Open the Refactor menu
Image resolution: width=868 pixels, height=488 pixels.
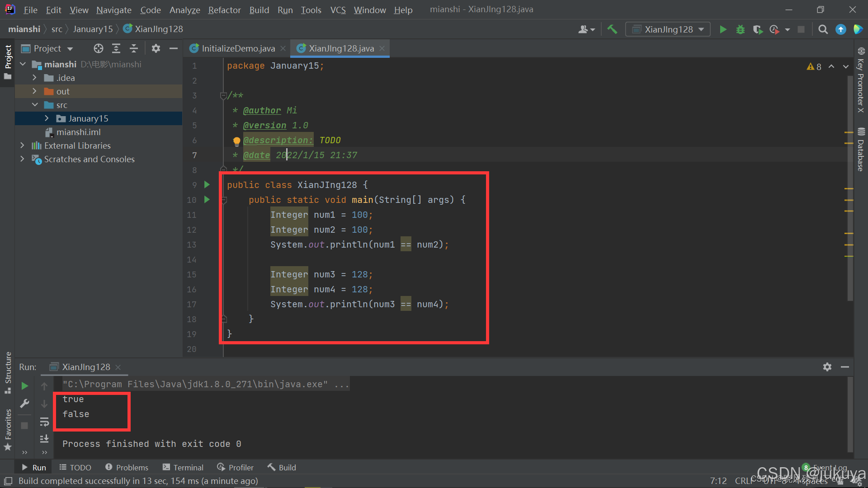tap(224, 9)
